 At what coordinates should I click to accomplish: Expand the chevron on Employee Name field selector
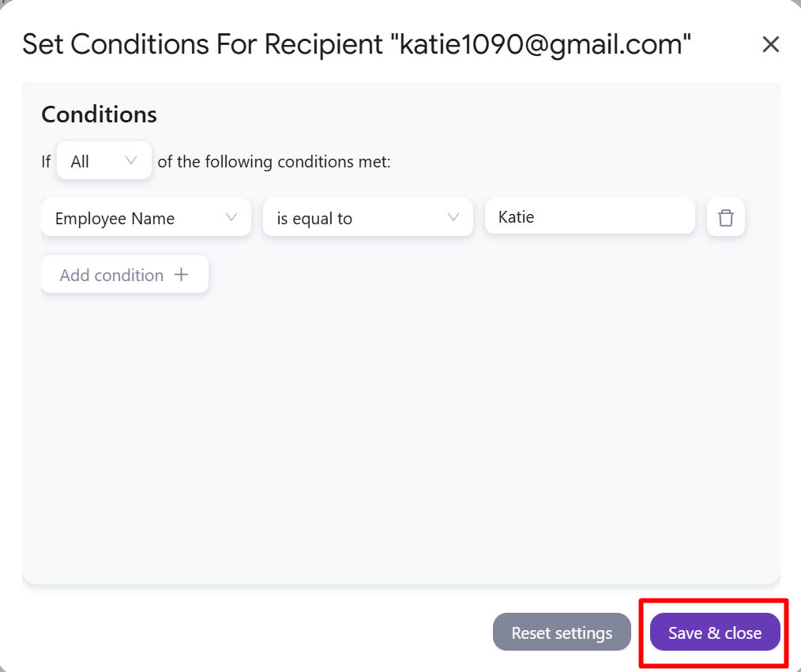231,217
